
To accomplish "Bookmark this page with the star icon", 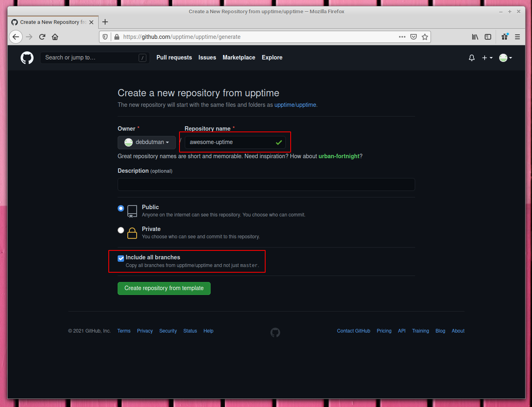I will pos(425,36).
